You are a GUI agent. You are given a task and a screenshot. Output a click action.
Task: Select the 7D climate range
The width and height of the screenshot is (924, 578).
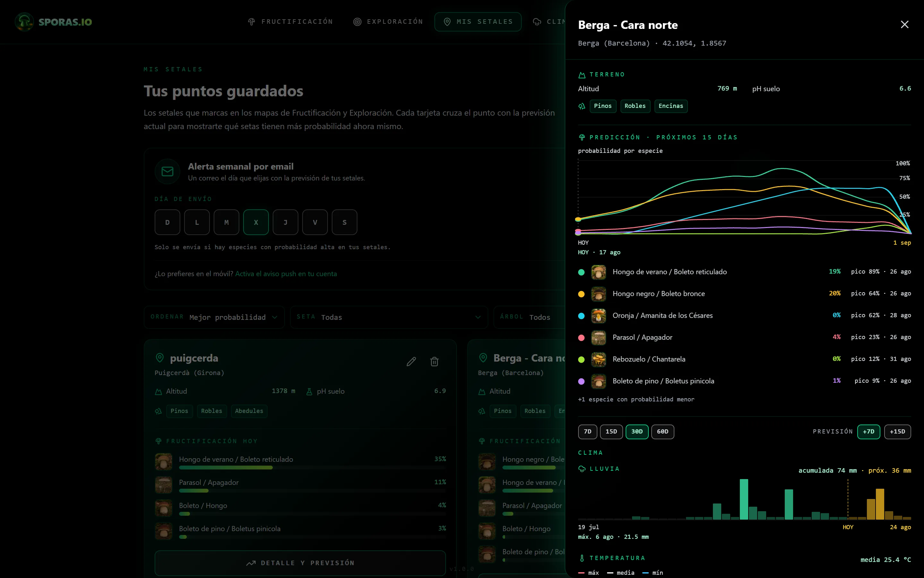(588, 432)
